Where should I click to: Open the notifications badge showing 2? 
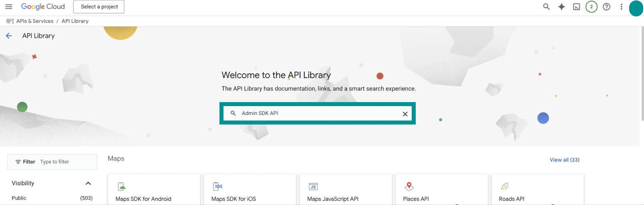[592, 7]
